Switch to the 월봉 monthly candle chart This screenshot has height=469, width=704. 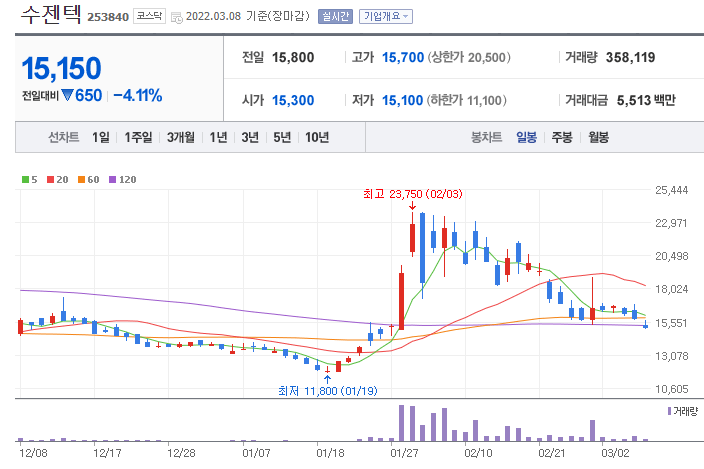tap(598, 137)
